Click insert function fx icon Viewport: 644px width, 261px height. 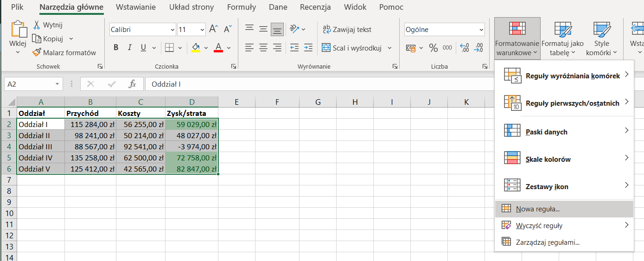point(132,84)
